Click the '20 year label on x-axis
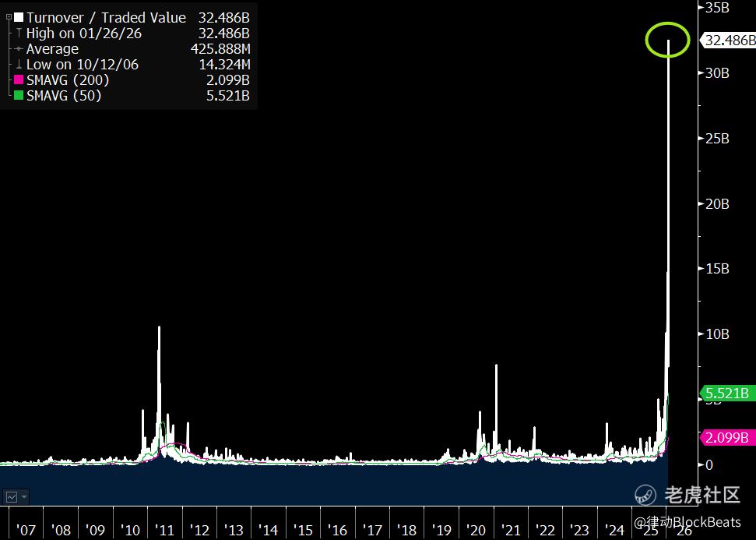The width and height of the screenshot is (756, 540). point(476,531)
